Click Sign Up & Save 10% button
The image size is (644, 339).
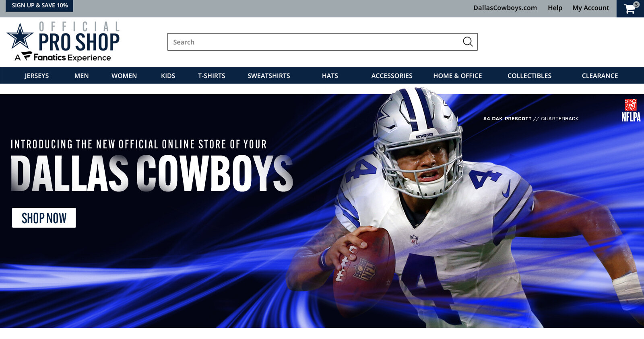(x=39, y=6)
